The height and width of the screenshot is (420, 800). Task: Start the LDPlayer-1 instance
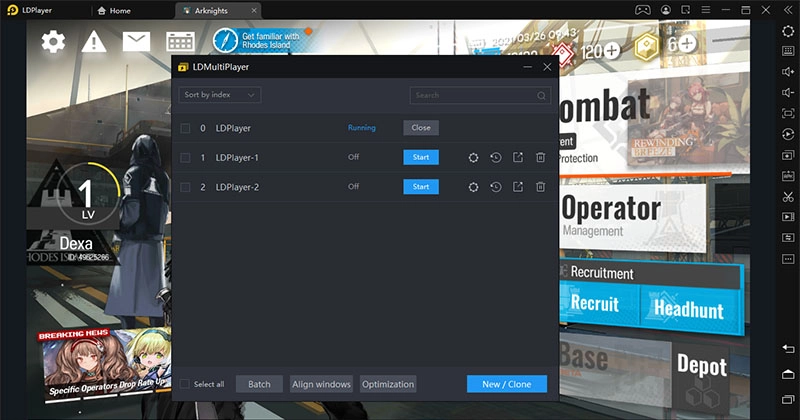tap(421, 158)
